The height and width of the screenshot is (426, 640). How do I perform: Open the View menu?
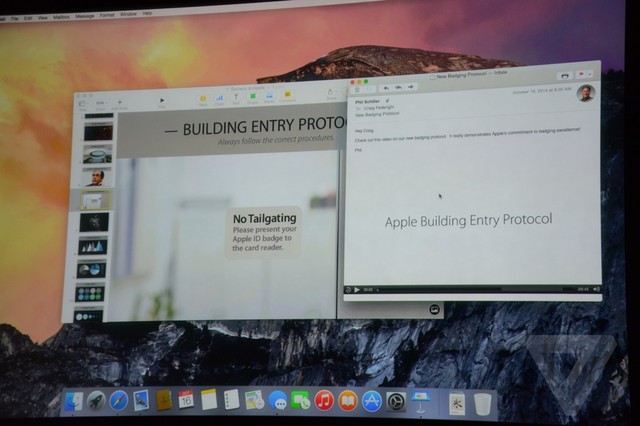(x=42, y=18)
